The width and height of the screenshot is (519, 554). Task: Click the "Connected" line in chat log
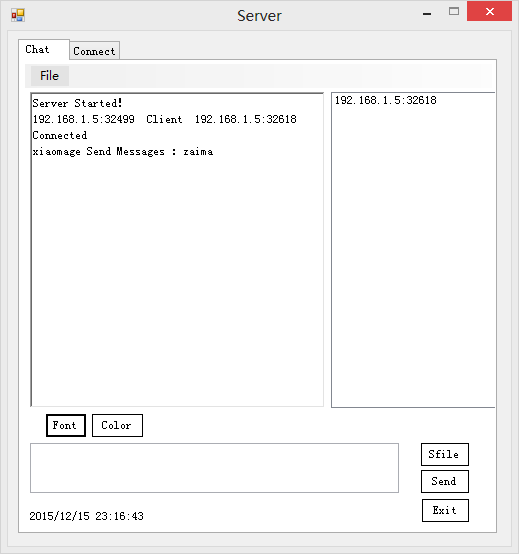tap(59, 135)
